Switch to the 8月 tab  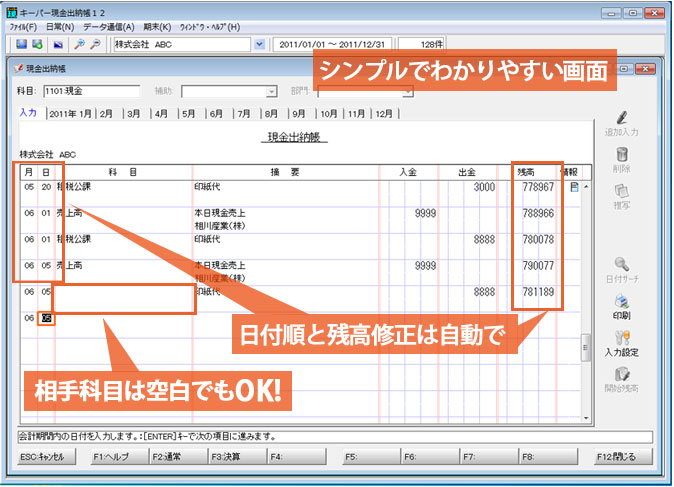[271, 114]
